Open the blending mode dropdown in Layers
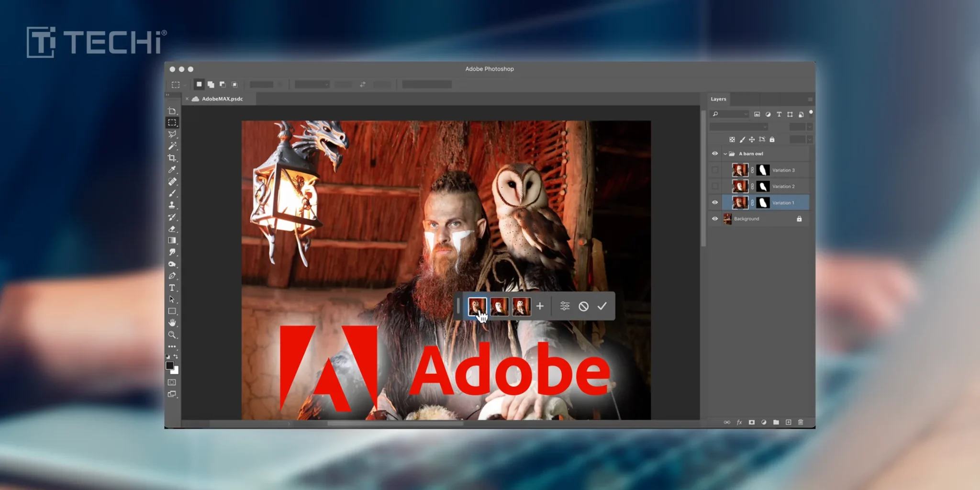Viewport: 980px width, 490px height. click(x=739, y=127)
